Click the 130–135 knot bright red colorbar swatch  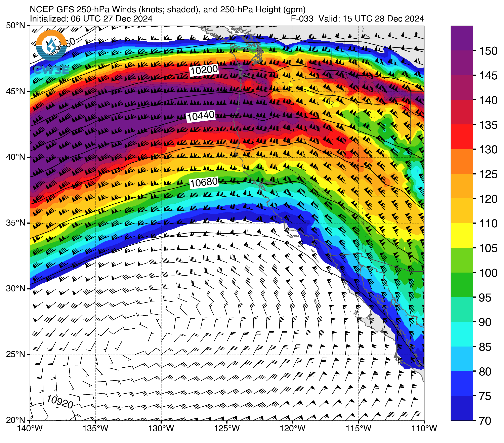point(462,137)
